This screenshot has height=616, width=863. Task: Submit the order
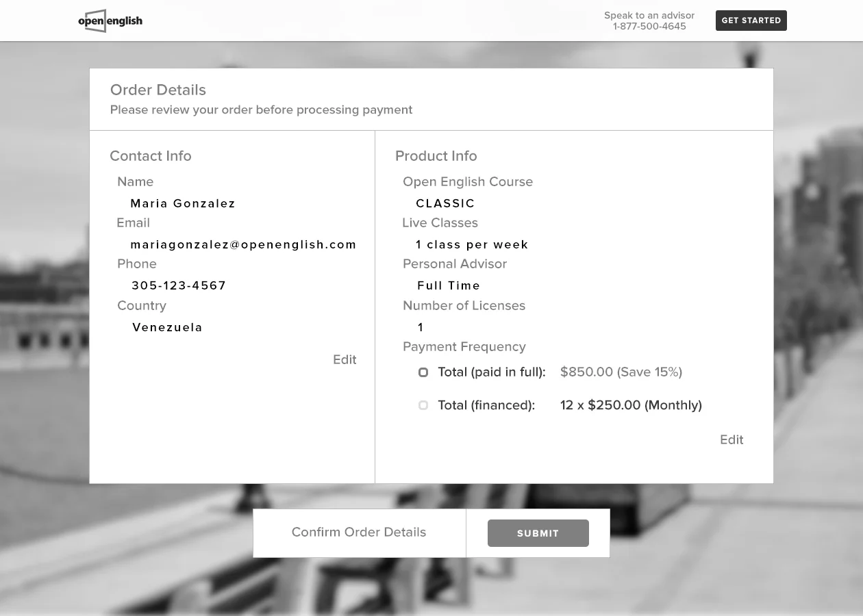[538, 533]
